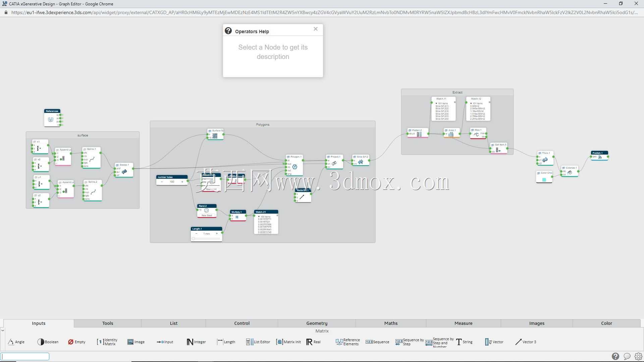Add an Input operator
The image size is (644, 362).
(x=165, y=342)
